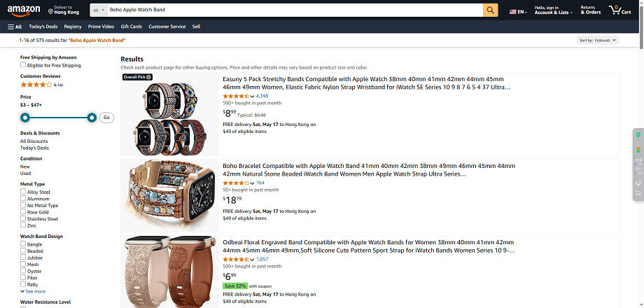644x308 pixels.
Task: Click the green shield sidebar widget icon
Action: (638, 134)
